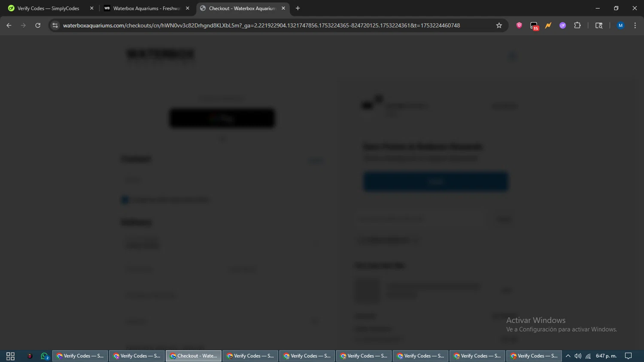The image size is (644, 362).
Task: Switch to the Waterbox Aquariums - Freshwa tab
Action: pos(146,8)
